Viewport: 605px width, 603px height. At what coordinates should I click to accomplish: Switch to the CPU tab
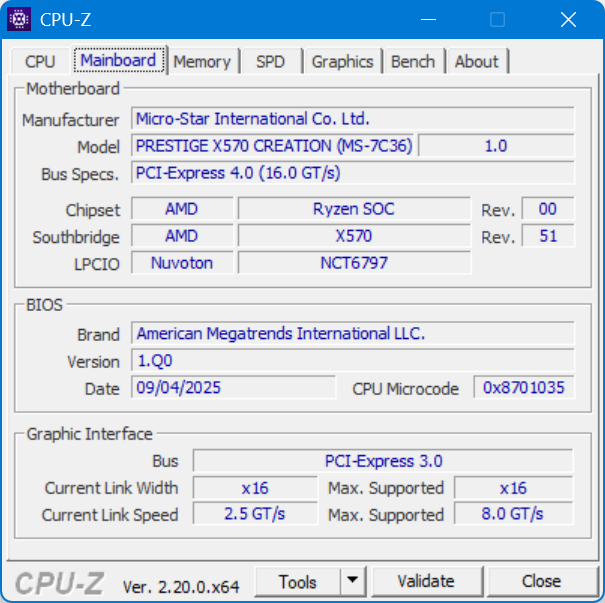tap(40, 61)
